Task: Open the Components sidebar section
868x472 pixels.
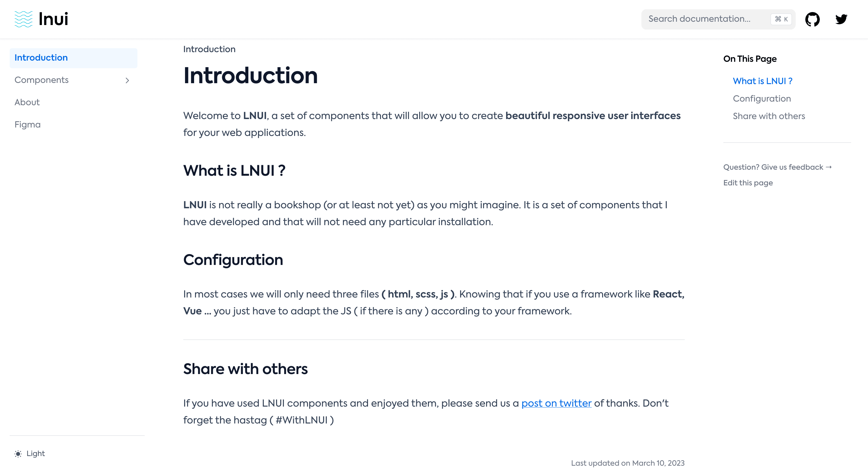Action: click(x=42, y=80)
